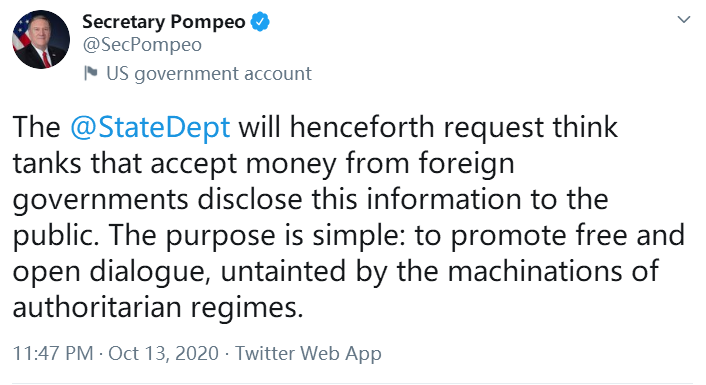706x385 pixels.
Task: Click the divider line under the timestamp
Action: pyautogui.click(x=353, y=383)
